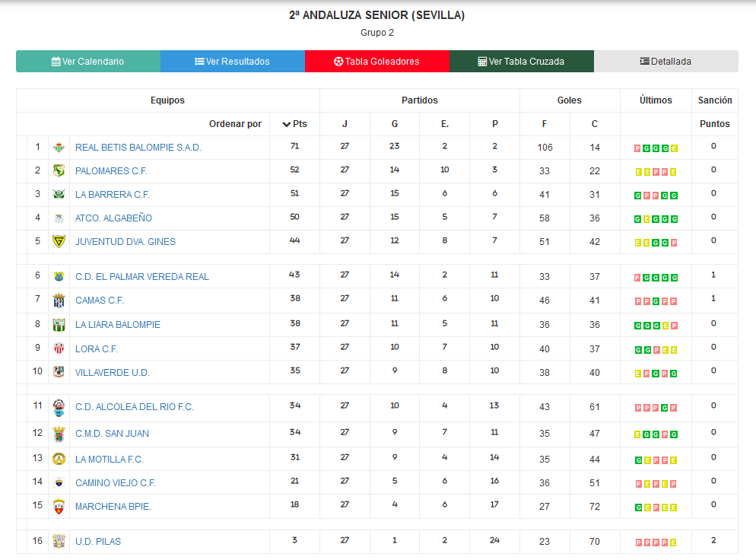Click the La Barrera C.F. team crest

59,194
